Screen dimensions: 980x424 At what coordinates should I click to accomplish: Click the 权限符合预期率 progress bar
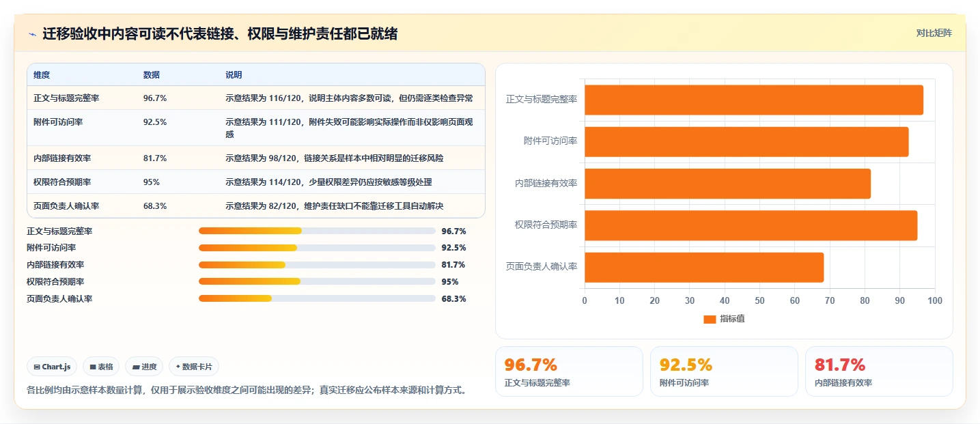(x=317, y=281)
